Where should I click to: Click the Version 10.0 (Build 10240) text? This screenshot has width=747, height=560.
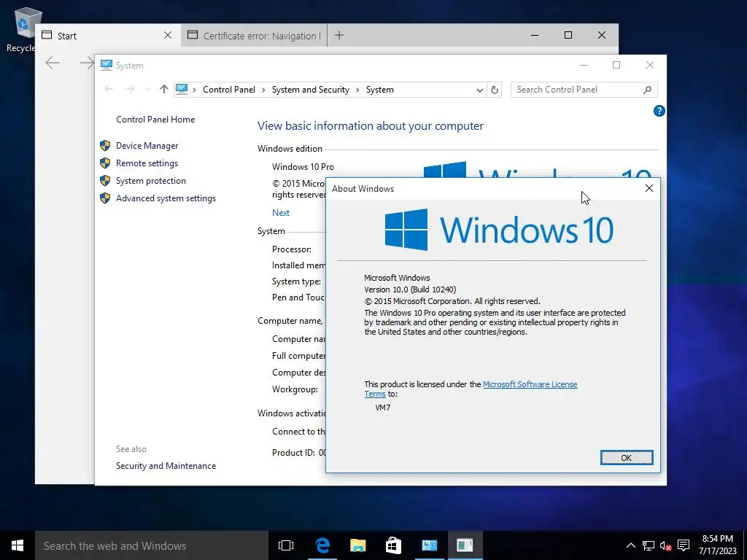[410, 289]
